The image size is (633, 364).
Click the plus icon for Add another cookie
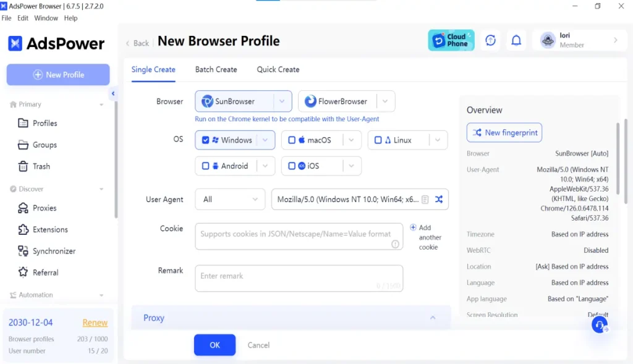click(413, 227)
